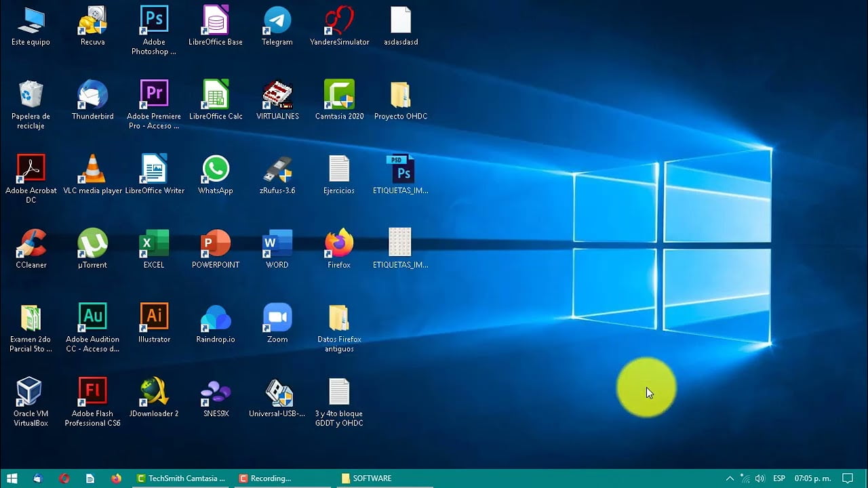Select the Papelera de reciclaje icon
Screen dimensions: 868x488
pos(31,105)
